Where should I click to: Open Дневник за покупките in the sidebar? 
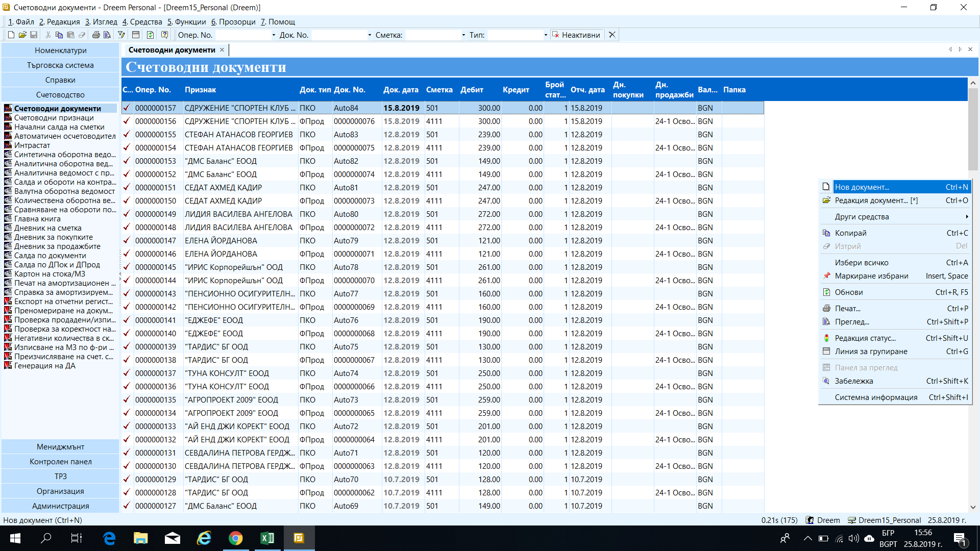(53, 237)
